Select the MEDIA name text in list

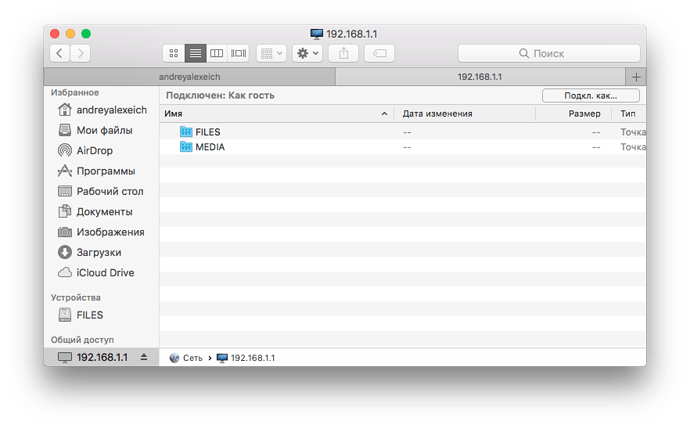pos(210,147)
